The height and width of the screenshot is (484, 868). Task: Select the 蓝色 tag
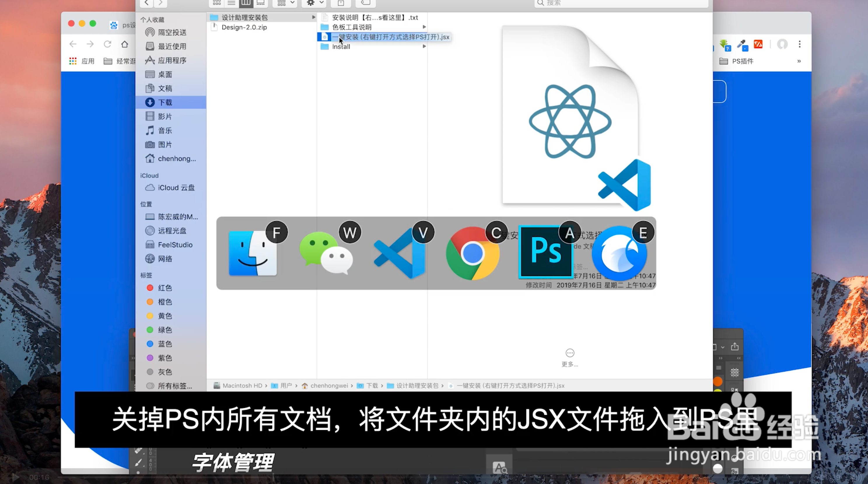tap(159, 344)
